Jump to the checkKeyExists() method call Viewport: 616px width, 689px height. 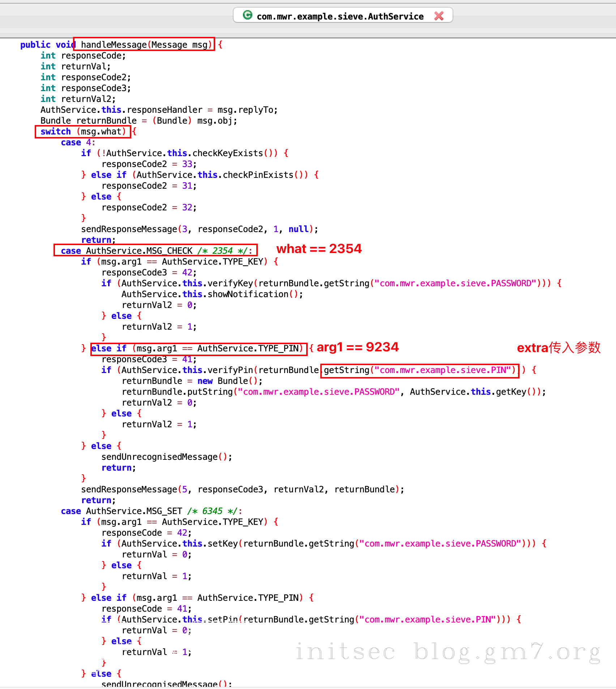227,153
